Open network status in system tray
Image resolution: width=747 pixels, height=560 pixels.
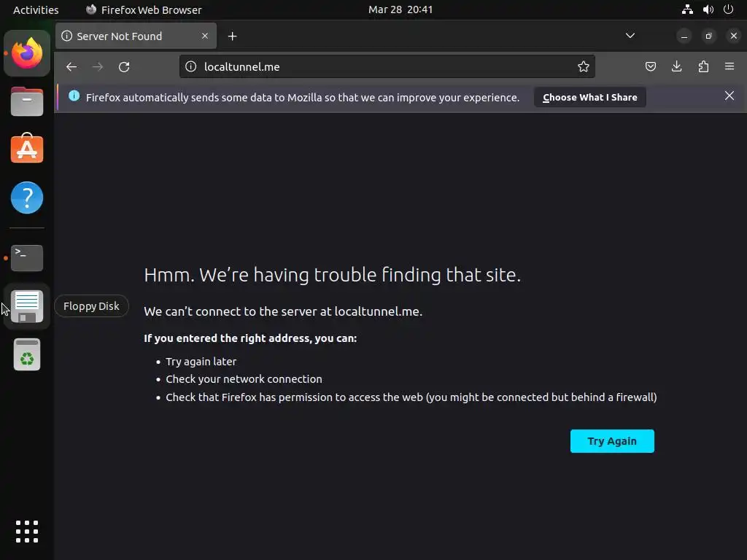(x=687, y=9)
